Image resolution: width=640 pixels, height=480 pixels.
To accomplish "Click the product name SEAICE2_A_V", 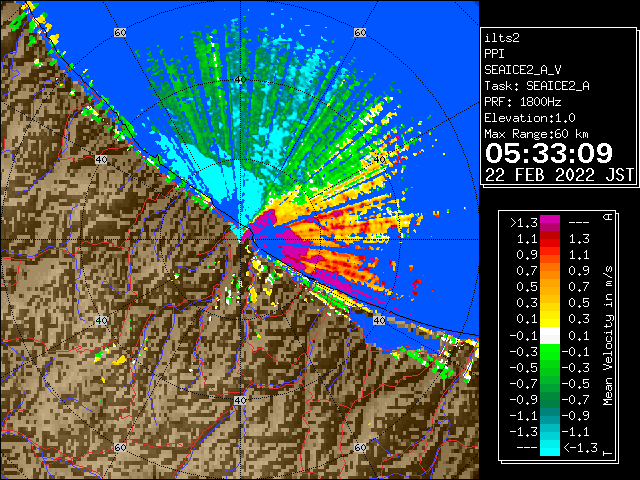I will (x=523, y=70).
